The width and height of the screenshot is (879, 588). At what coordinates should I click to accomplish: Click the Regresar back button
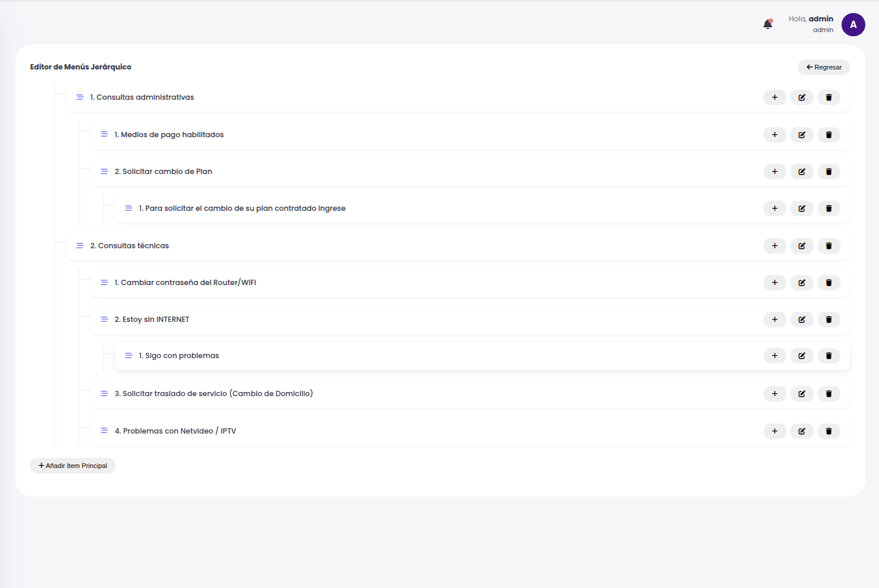pos(823,67)
